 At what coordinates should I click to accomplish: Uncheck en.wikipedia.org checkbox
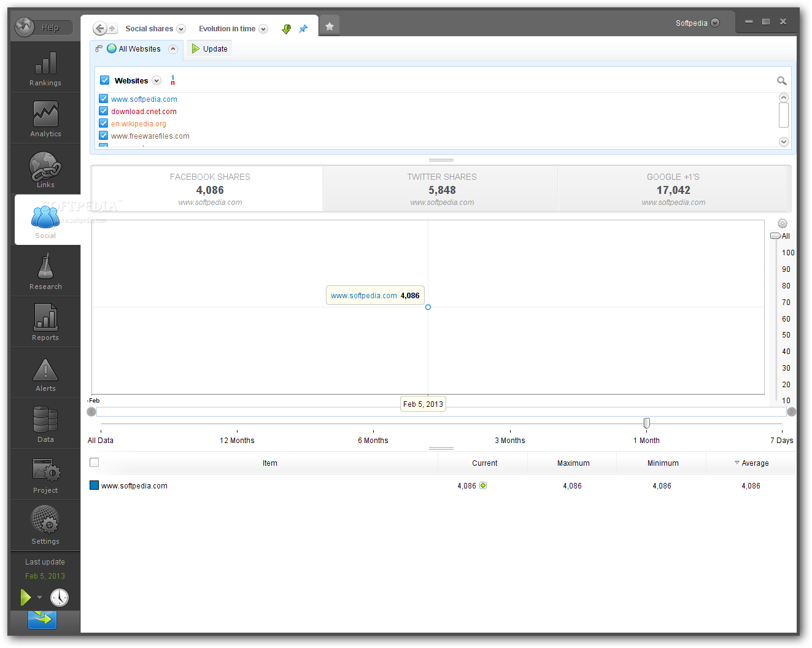(104, 123)
